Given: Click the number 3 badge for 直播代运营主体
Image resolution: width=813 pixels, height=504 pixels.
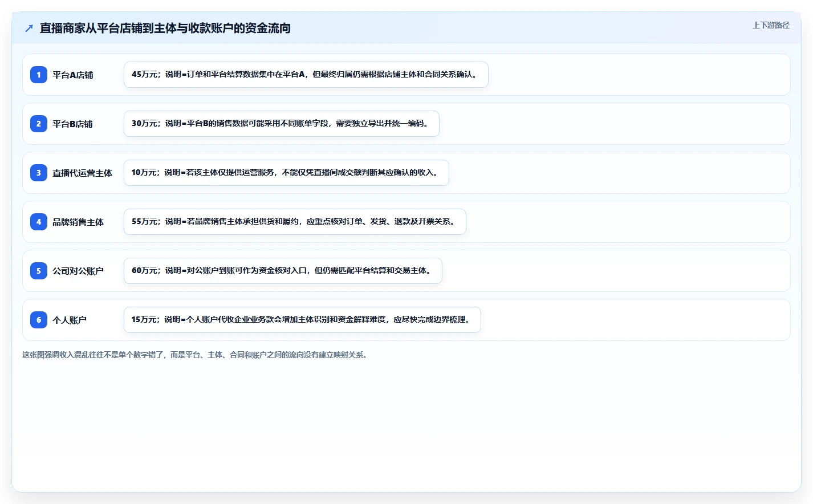Looking at the screenshot, I should pyautogui.click(x=39, y=173).
